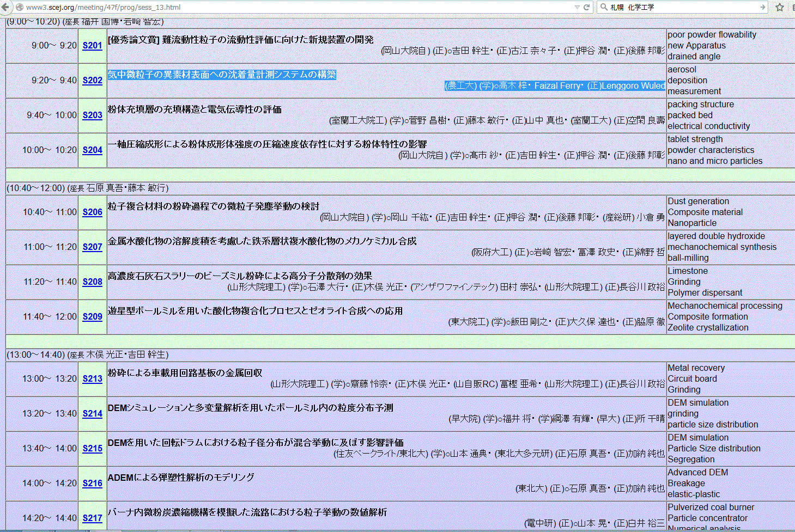Open abstract link S207
The image size is (795, 532).
pos(92,247)
